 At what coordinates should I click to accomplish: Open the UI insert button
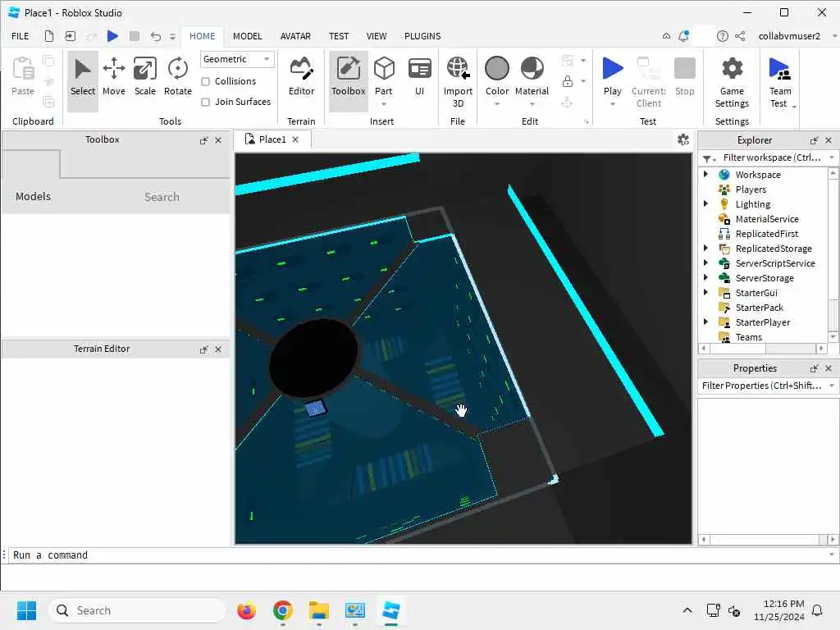coord(419,76)
